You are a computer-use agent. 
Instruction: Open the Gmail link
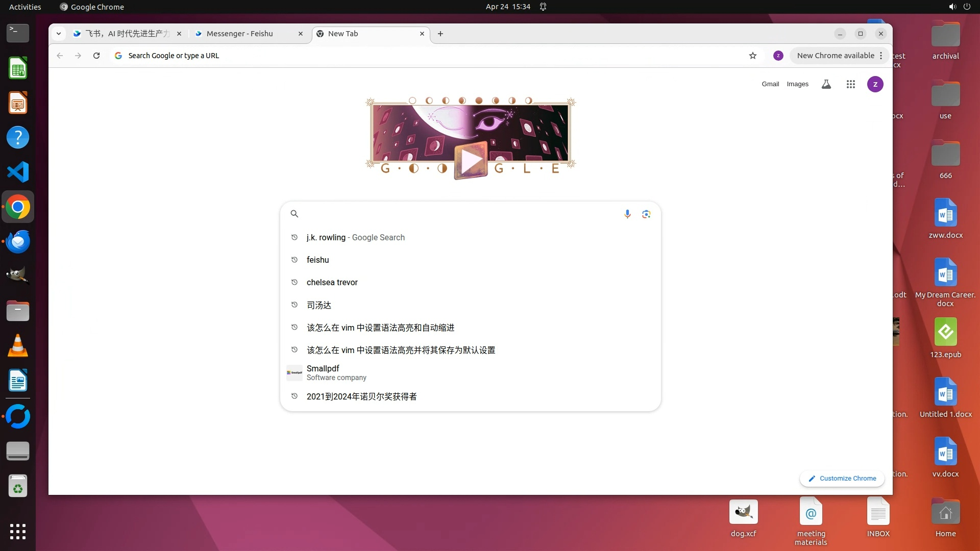tap(770, 84)
